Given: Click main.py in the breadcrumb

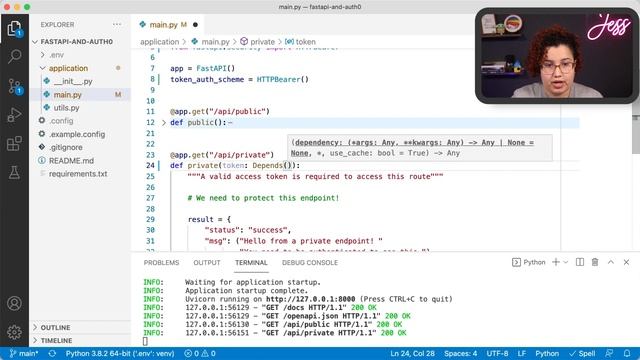Looking at the screenshot, I should click(x=215, y=42).
